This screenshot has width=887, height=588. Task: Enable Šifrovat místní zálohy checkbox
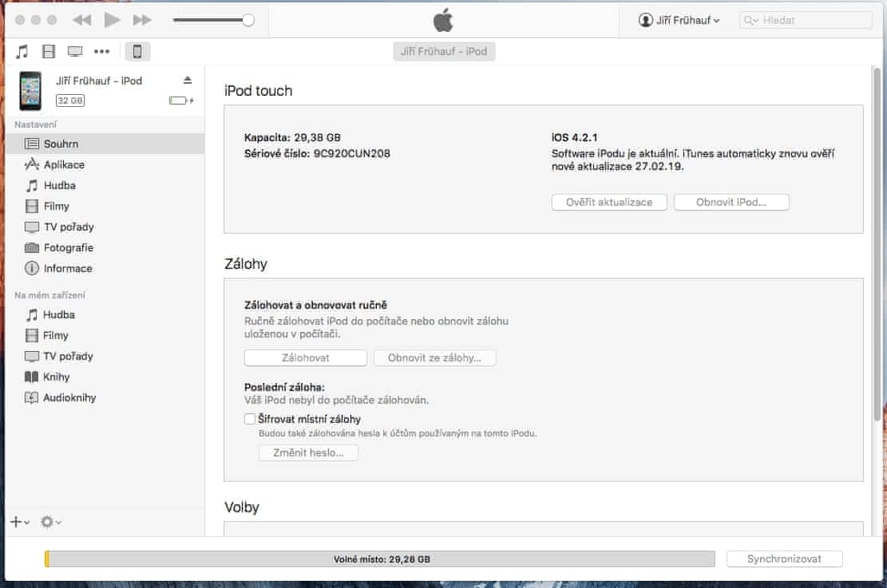point(249,418)
